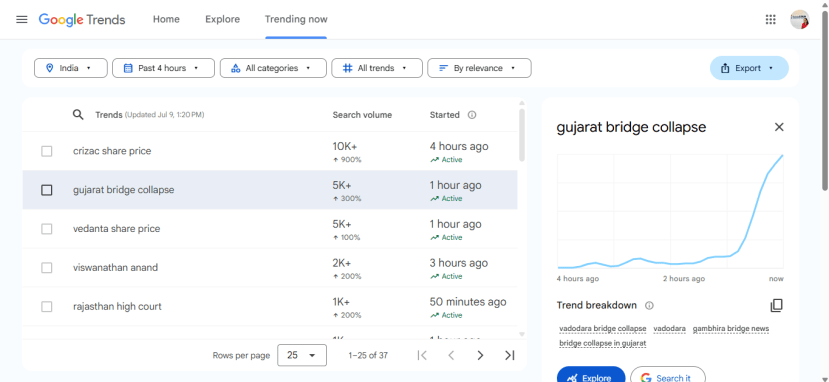
Task: Open the Google apps grid
Action: [x=770, y=20]
